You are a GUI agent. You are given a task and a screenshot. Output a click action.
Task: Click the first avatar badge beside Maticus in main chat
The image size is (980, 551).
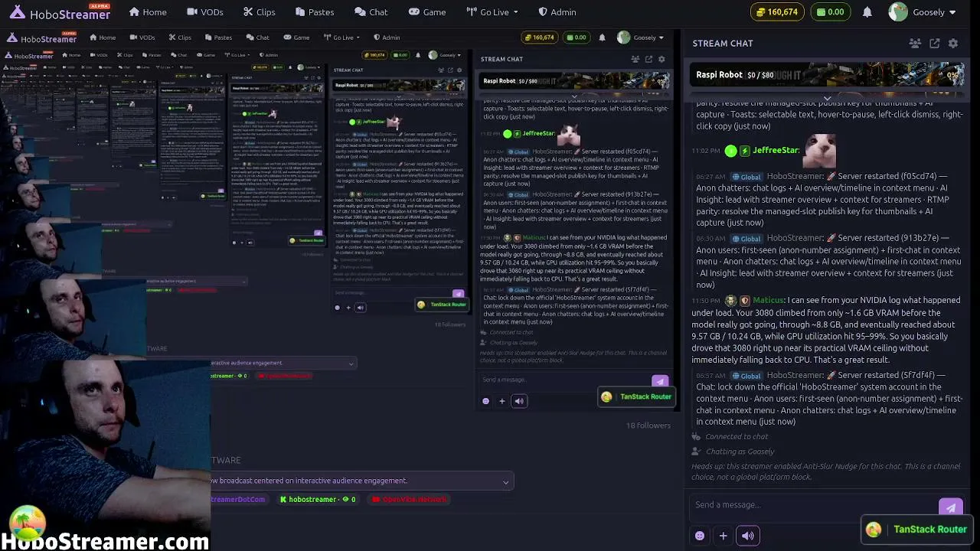pos(731,301)
